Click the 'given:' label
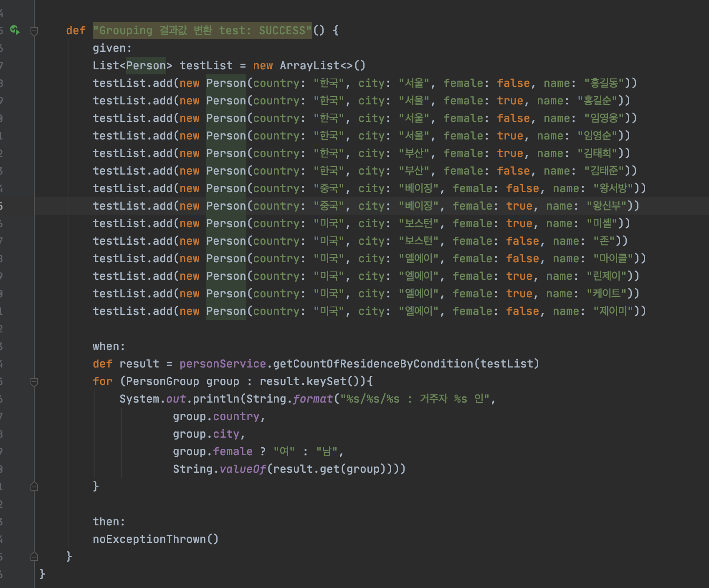 point(112,48)
